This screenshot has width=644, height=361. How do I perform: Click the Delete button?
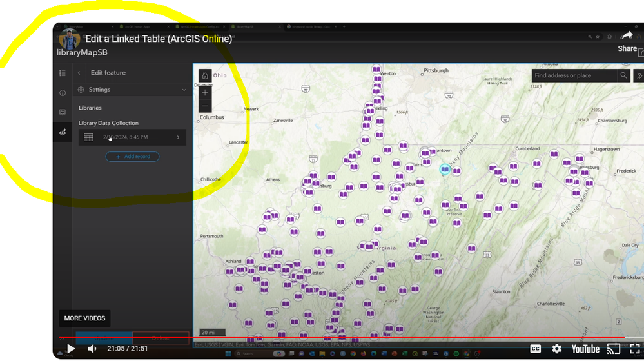[x=161, y=338]
